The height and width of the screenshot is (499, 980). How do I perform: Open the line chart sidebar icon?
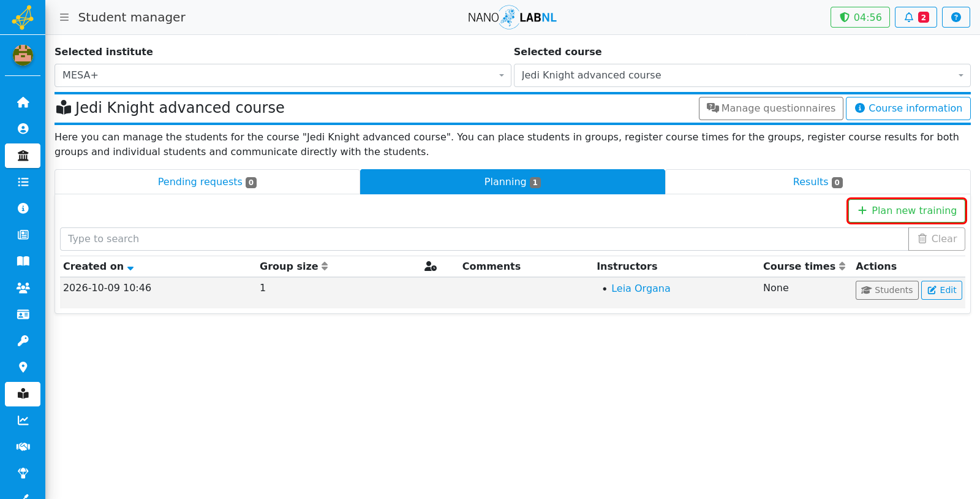(23, 421)
